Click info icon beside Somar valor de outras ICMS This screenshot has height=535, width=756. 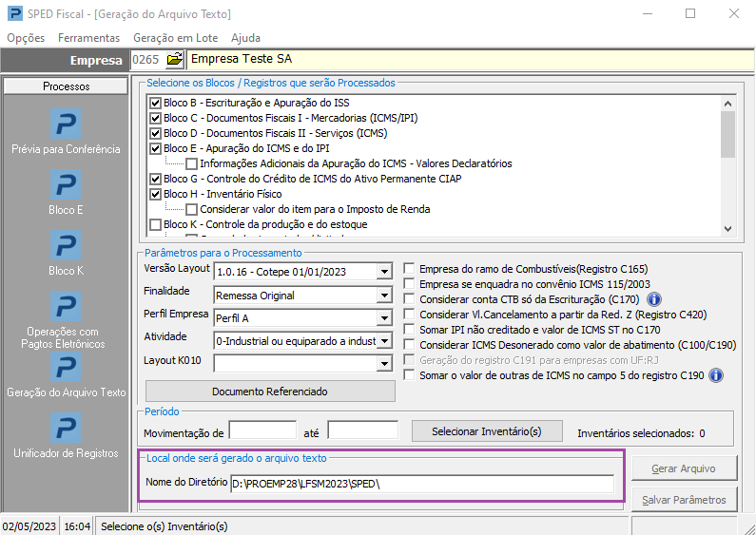716,375
